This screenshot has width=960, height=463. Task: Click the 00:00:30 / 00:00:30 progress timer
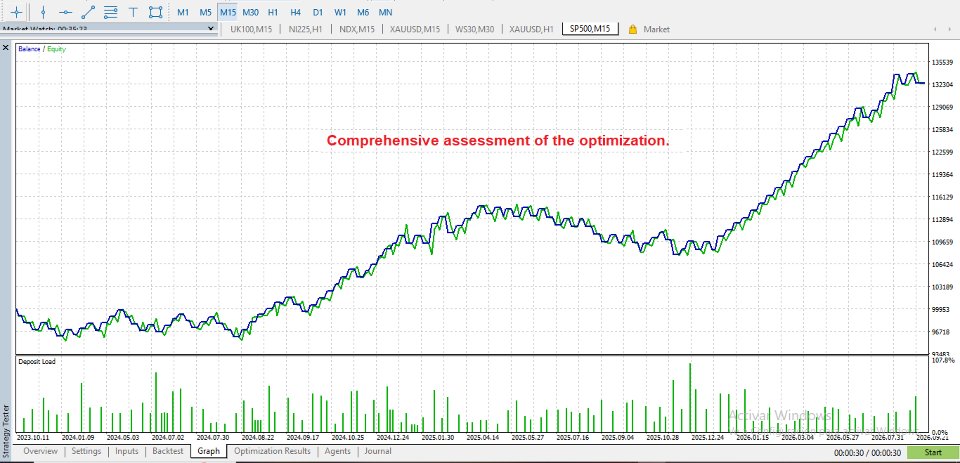[x=866, y=453]
